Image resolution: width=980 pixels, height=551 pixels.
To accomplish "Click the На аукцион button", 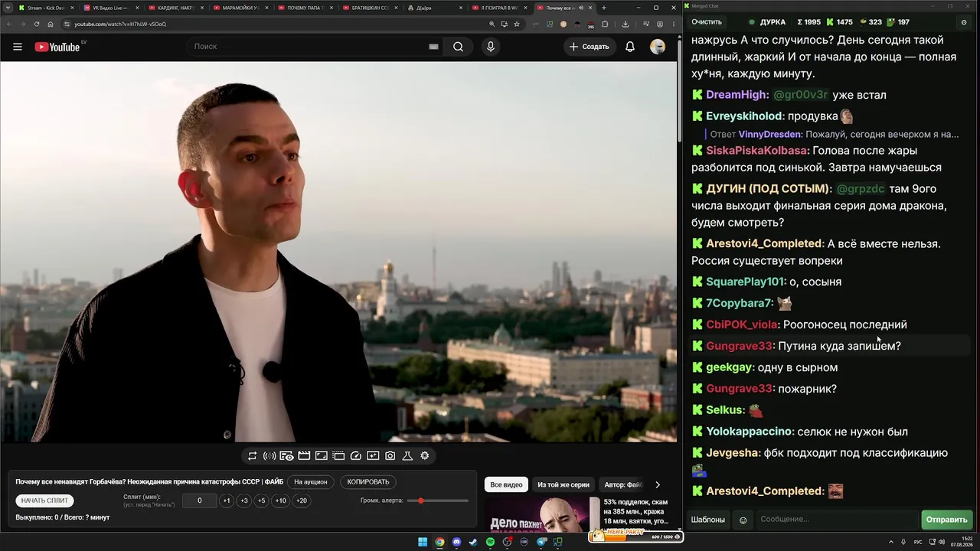I will (x=311, y=482).
